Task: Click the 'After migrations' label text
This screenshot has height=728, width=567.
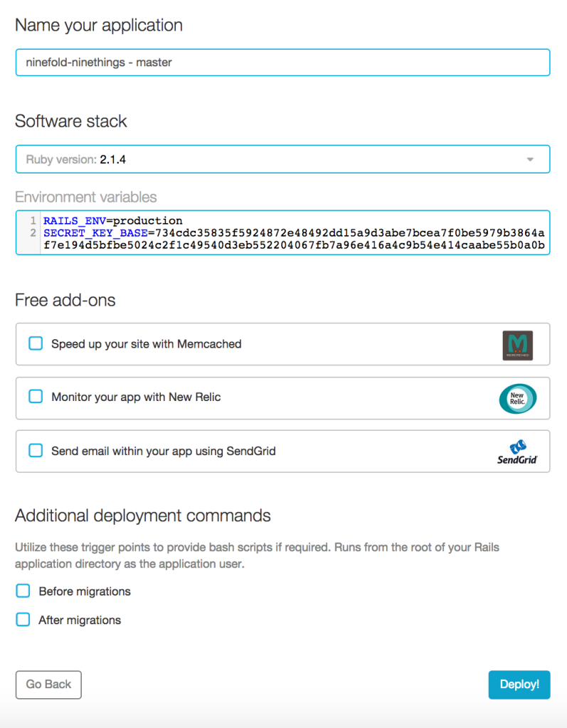Action: point(80,620)
